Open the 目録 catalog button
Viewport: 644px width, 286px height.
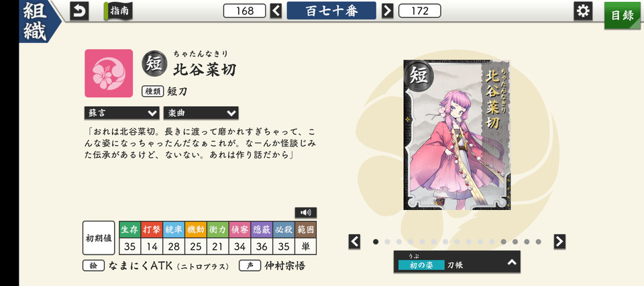click(623, 15)
